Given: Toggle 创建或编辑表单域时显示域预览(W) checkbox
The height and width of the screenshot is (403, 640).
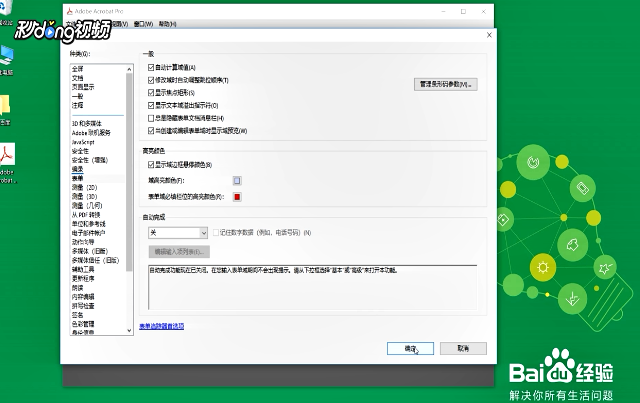Looking at the screenshot, I should (x=151, y=131).
